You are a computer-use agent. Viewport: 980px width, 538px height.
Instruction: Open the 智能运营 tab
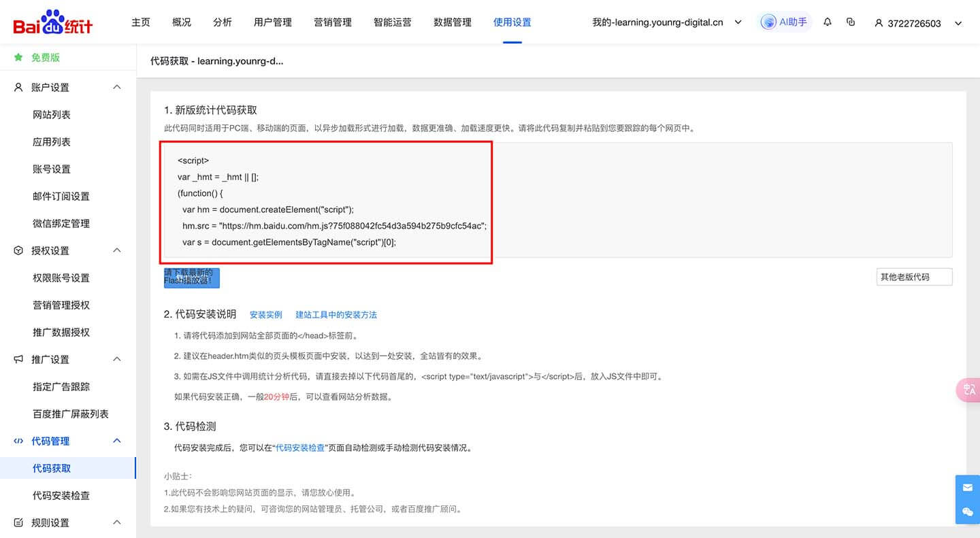(x=393, y=22)
